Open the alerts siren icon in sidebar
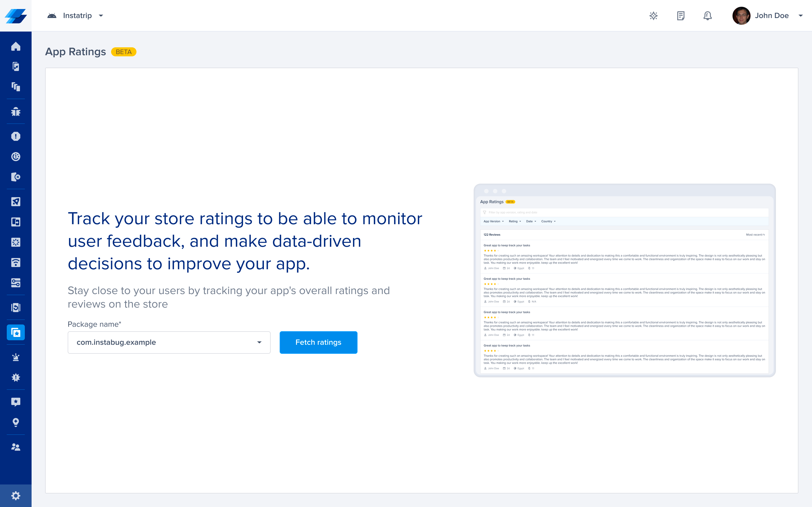The height and width of the screenshot is (507, 812). point(16,357)
